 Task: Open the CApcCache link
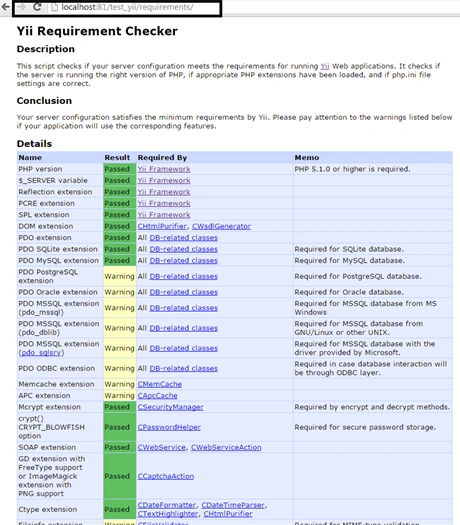point(157,395)
